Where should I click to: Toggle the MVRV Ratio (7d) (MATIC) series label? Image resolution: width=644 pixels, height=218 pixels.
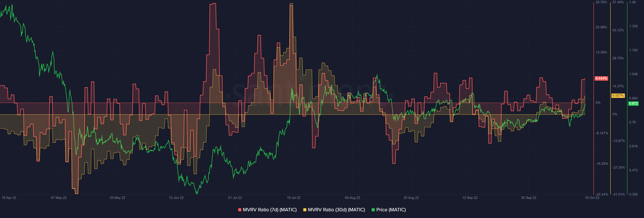click(x=270, y=210)
